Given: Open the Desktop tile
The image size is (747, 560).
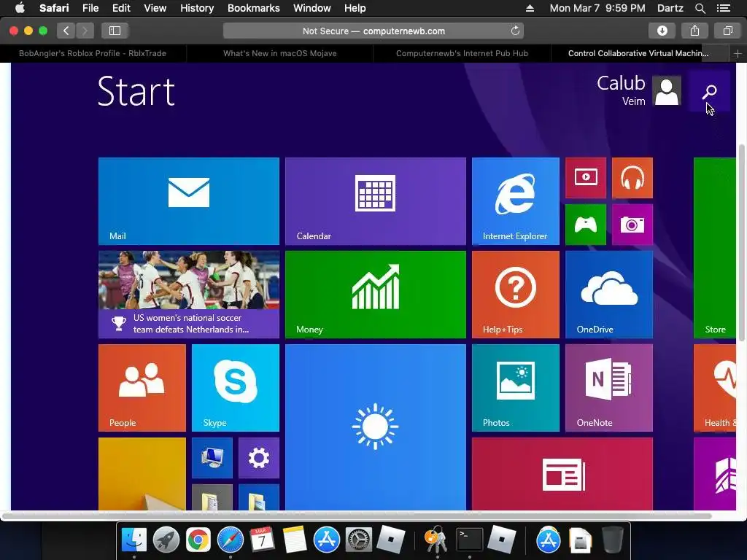Looking at the screenshot, I should pyautogui.click(x=142, y=474).
